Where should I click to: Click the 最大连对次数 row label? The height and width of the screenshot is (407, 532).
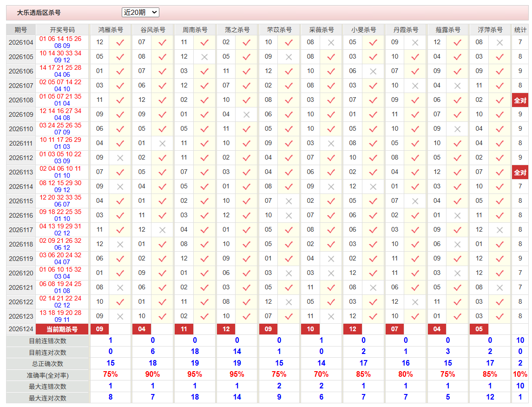(47, 398)
